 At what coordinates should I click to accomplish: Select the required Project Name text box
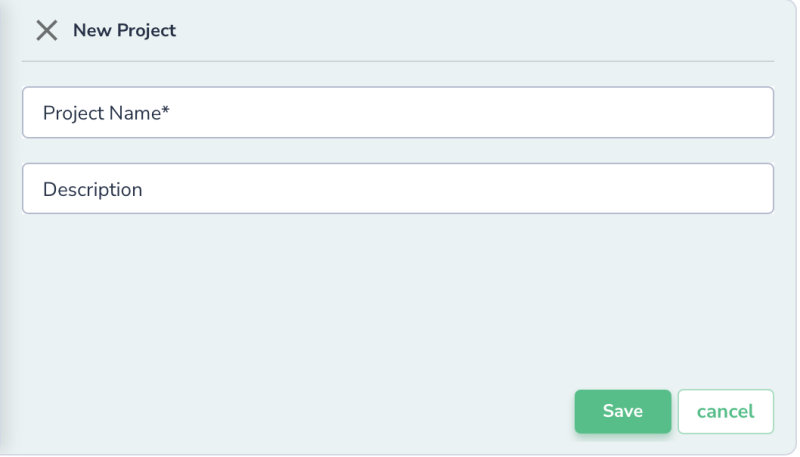[x=398, y=112]
